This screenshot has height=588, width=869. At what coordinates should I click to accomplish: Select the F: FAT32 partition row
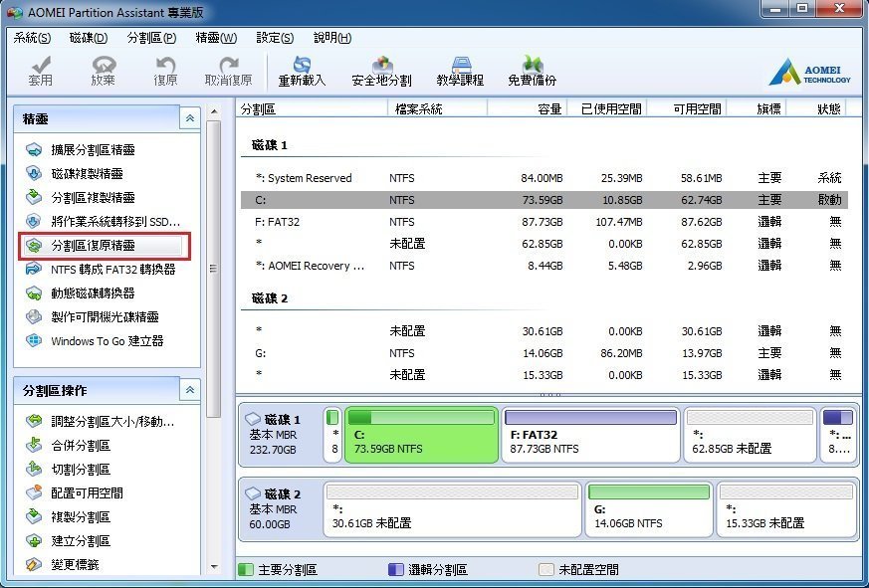pos(544,222)
